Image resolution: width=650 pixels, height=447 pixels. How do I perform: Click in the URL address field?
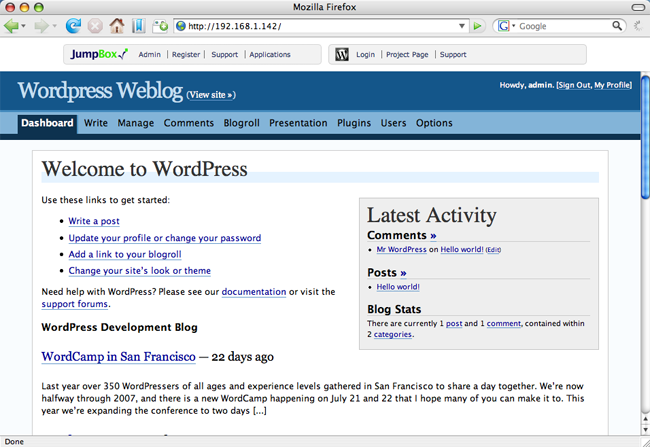tap(321, 26)
